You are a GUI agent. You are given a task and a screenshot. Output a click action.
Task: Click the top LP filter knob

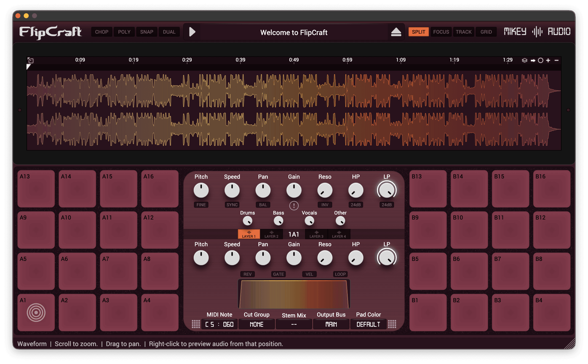pyautogui.click(x=387, y=190)
